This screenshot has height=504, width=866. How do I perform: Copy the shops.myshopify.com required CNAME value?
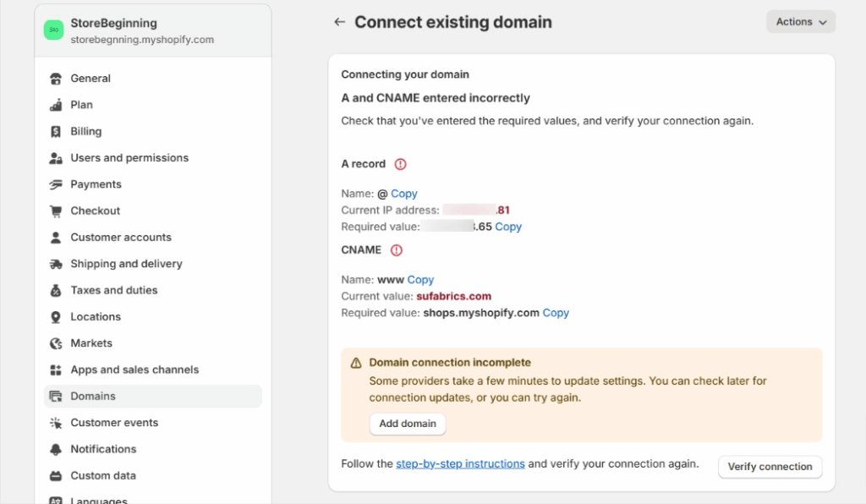556,313
